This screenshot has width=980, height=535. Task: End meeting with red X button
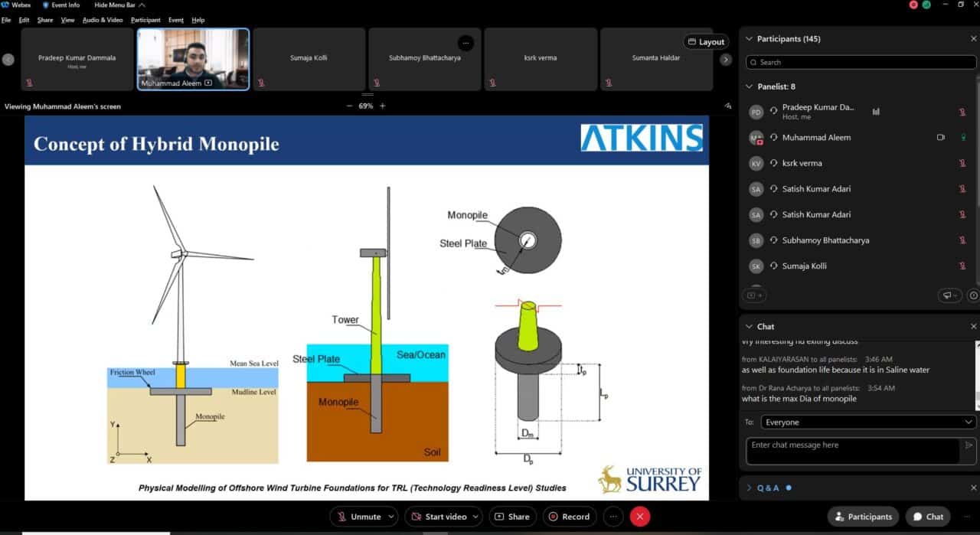click(640, 517)
